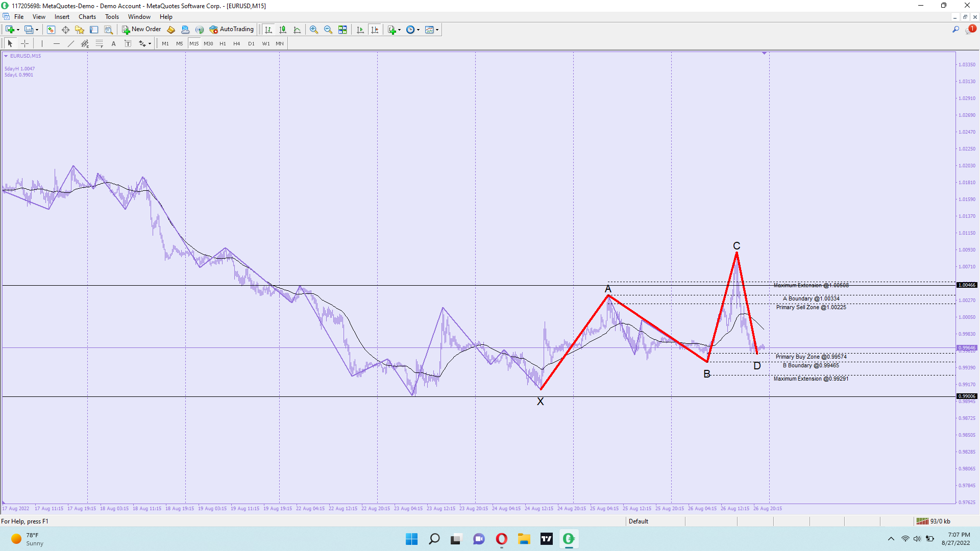Click the 1.00466 price level marker
980x551 pixels.
[967, 285]
